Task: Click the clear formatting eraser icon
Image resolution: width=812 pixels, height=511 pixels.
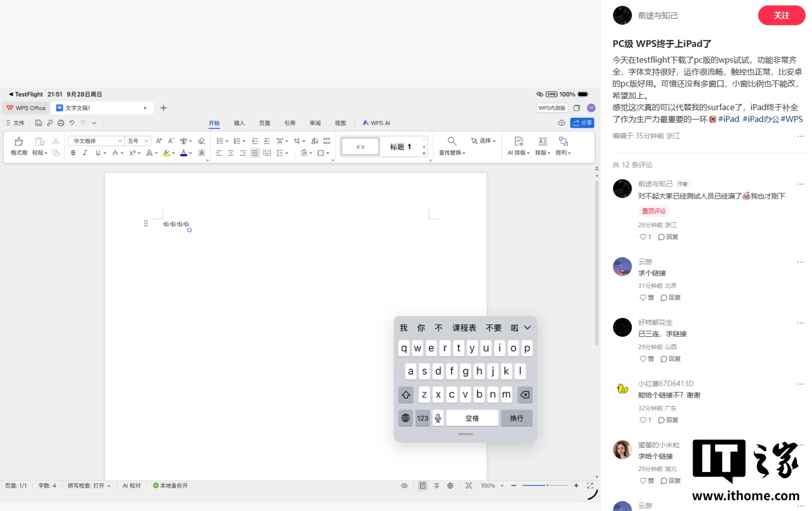Action: coord(201,141)
